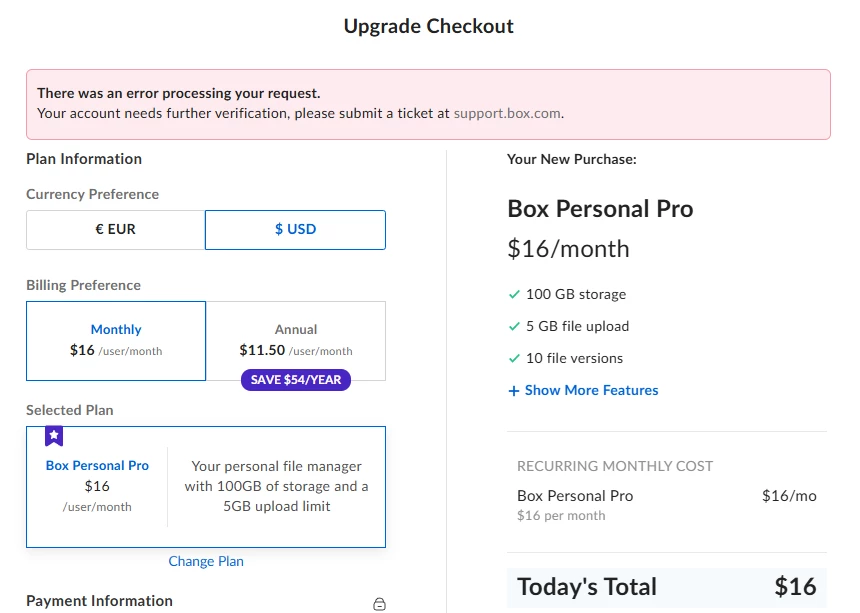
Task: Click the Billing Preference label
Action: tap(83, 286)
